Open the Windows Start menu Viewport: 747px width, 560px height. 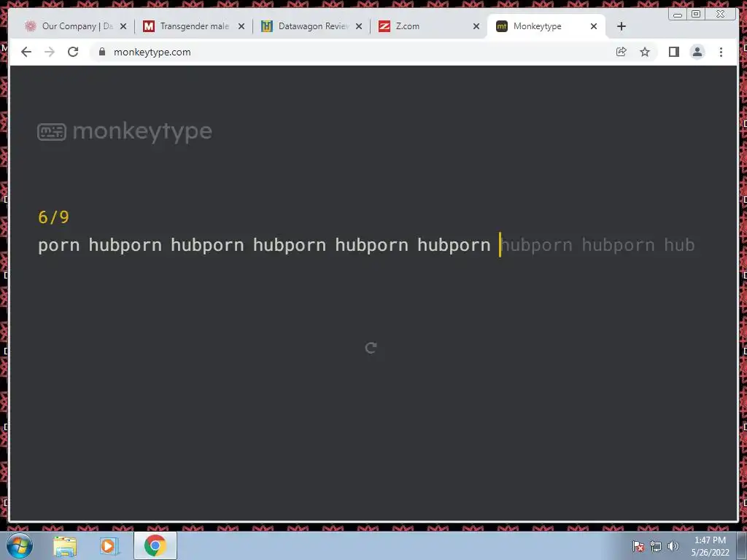20,545
